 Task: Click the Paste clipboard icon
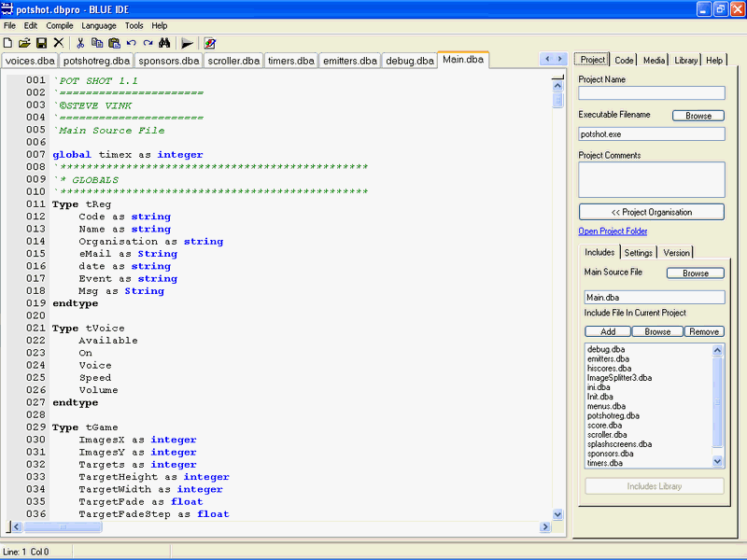(114, 43)
